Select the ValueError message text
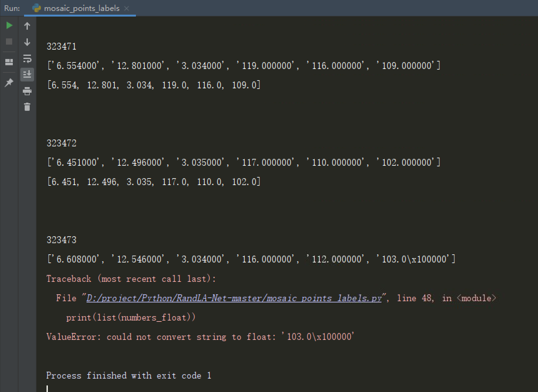This screenshot has height=392, width=538. (x=200, y=337)
